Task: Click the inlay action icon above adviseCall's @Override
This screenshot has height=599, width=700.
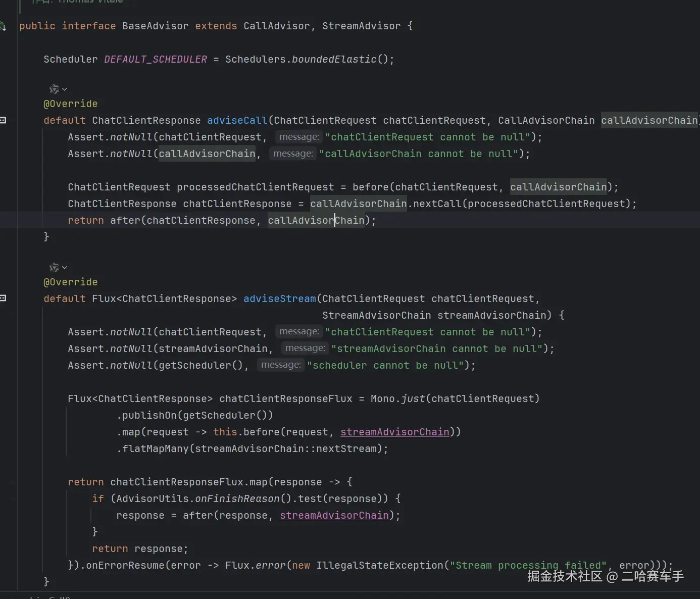Action: click(x=54, y=89)
